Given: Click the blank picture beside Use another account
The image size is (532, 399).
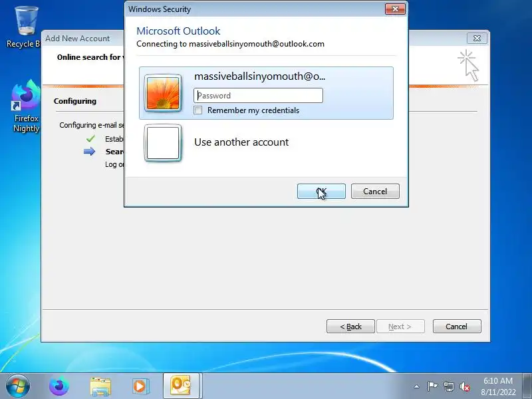Looking at the screenshot, I should pyautogui.click(x=163, y=143).
